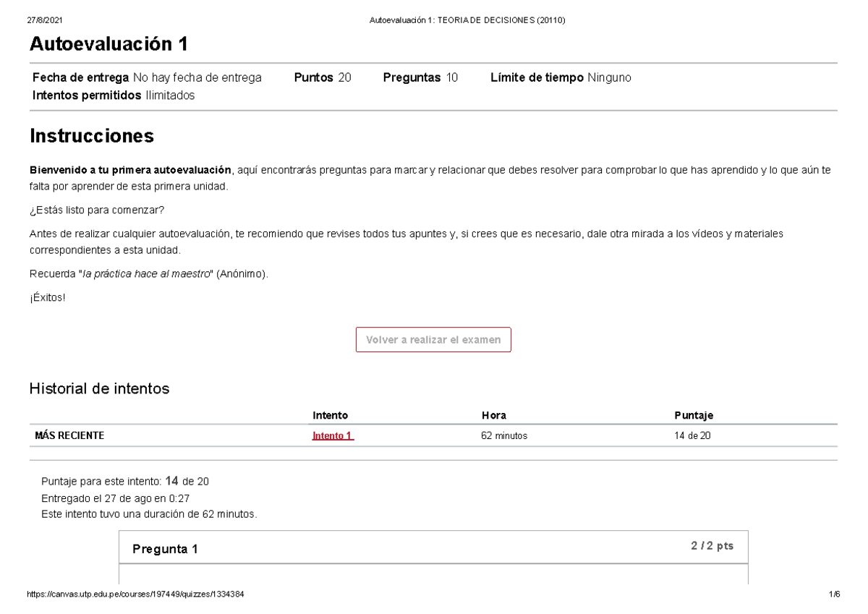Select the Instrucciones heading
Viewport: 868px width, 614px height.
(91, 135)
